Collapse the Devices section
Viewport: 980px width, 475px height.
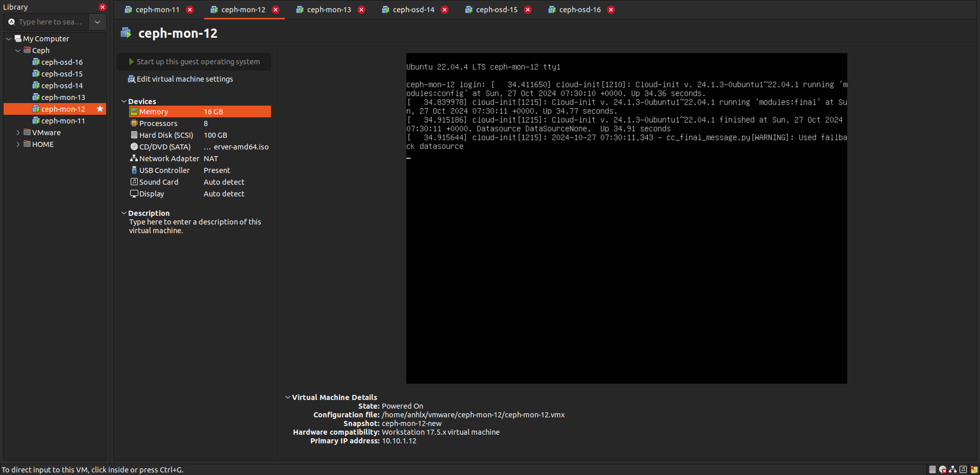[x=124, y=102]
